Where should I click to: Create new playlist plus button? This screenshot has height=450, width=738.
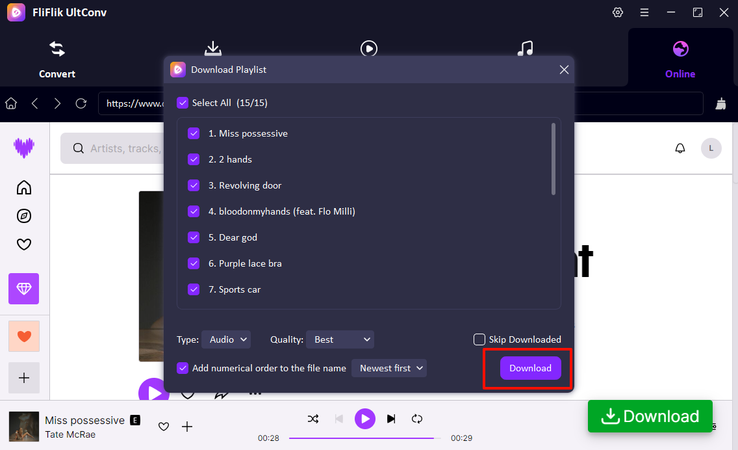pos(24,378)
